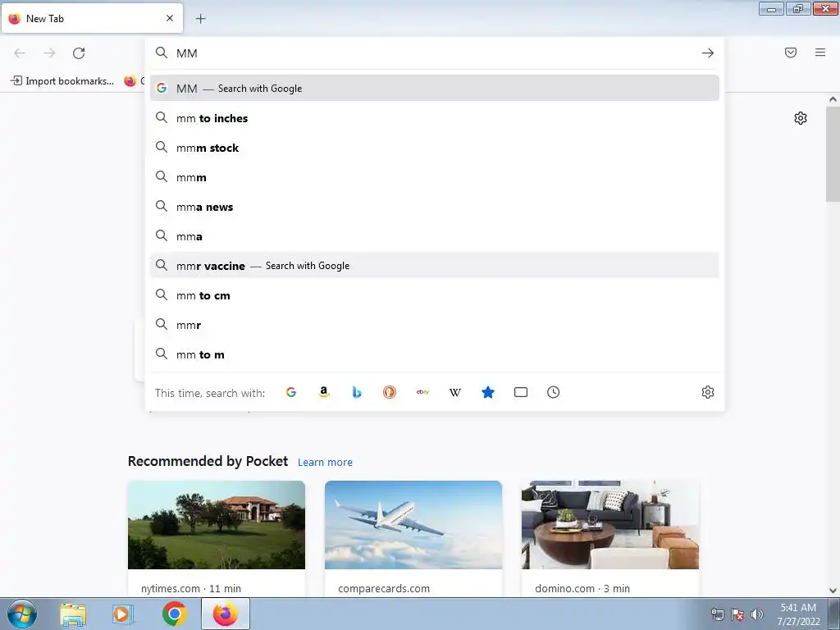Image resolution: width=840 pixels, height=630 pixels.
Task: Search with the Google engine icon
Action: [291, 392]
